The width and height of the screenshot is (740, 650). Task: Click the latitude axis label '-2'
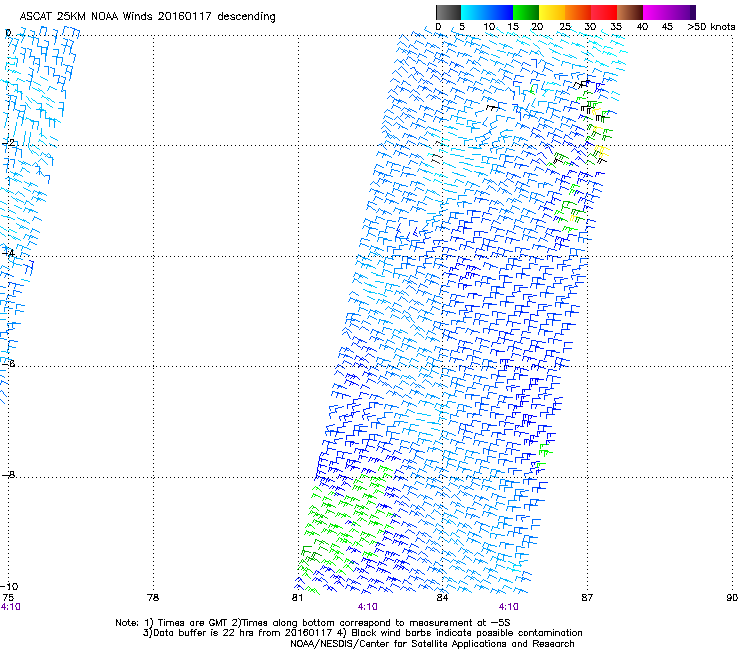click(x=9, y=142)
